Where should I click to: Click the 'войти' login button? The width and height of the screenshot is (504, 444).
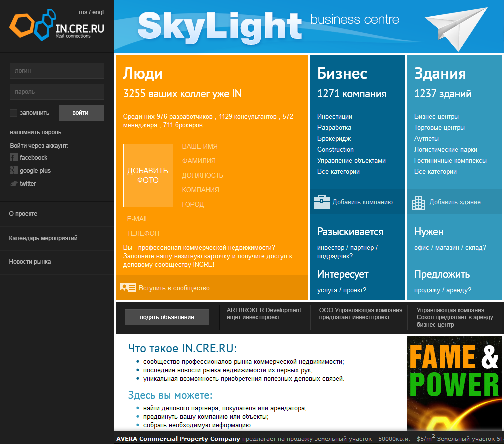81,113
